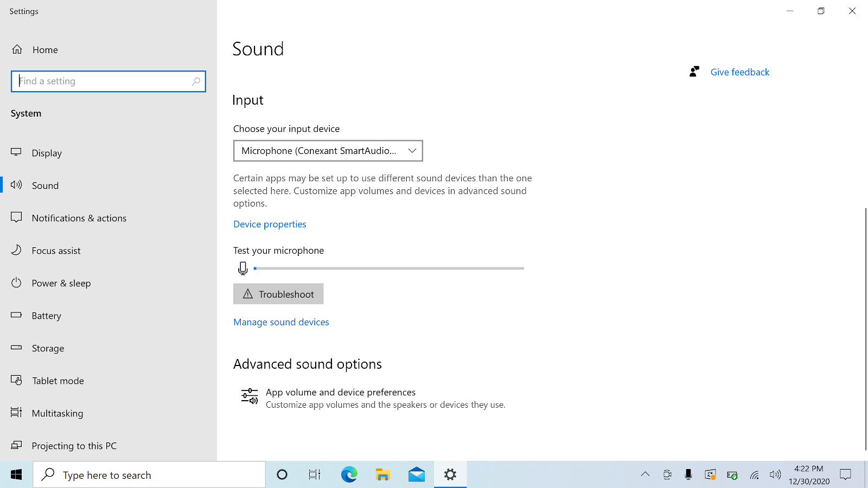Open the volume control in system tray

click(775, 475)
